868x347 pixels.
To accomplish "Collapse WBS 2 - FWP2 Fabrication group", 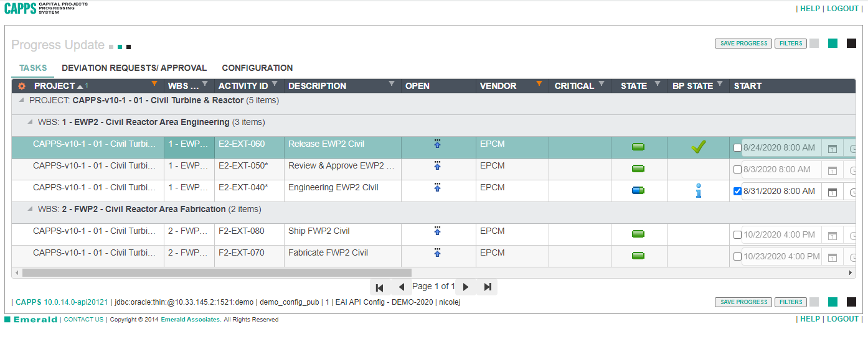I will [x=31, y=210].
